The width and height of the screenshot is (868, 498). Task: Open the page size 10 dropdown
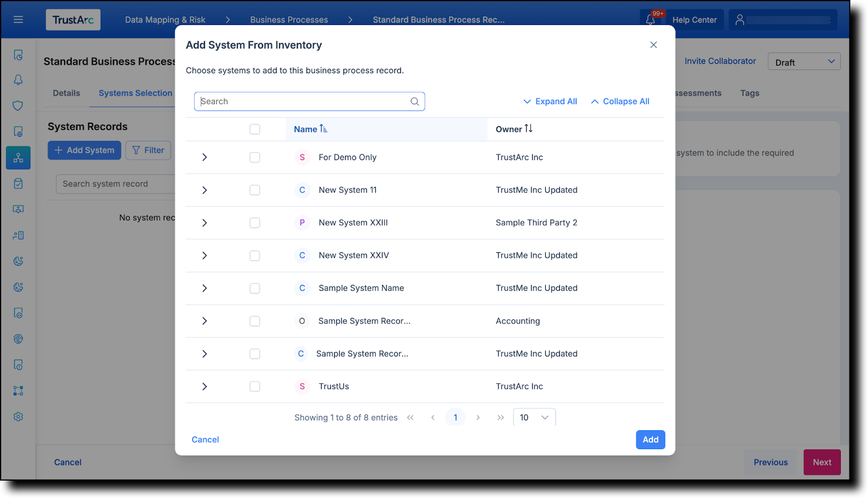click(x=534, y=417)
